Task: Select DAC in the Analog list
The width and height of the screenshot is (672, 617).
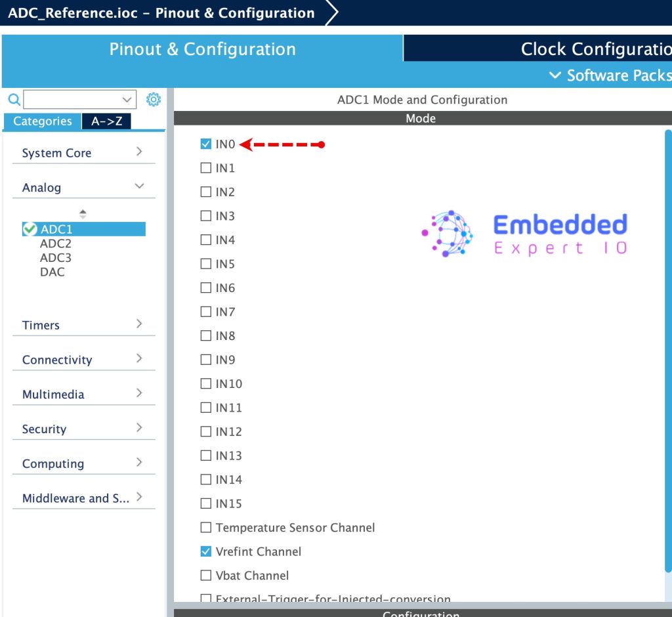Action: (x=52, y=272)
